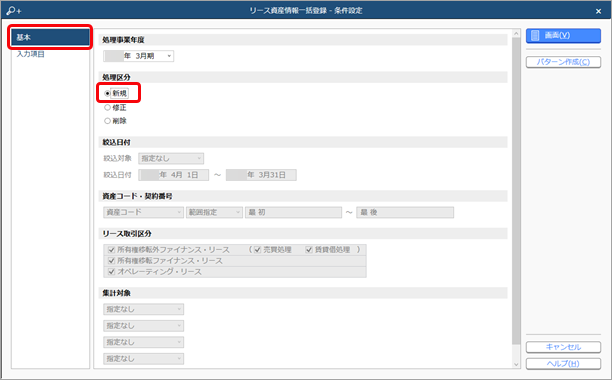Viewport: 612px width, 380px height.
Task: Choose the 削除 processing option
Action: 107,121
